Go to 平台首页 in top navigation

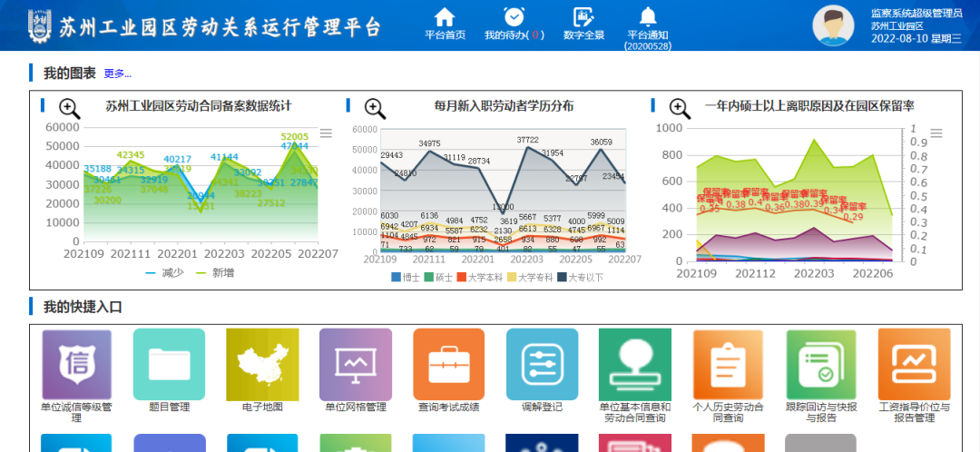click(445, 25)
